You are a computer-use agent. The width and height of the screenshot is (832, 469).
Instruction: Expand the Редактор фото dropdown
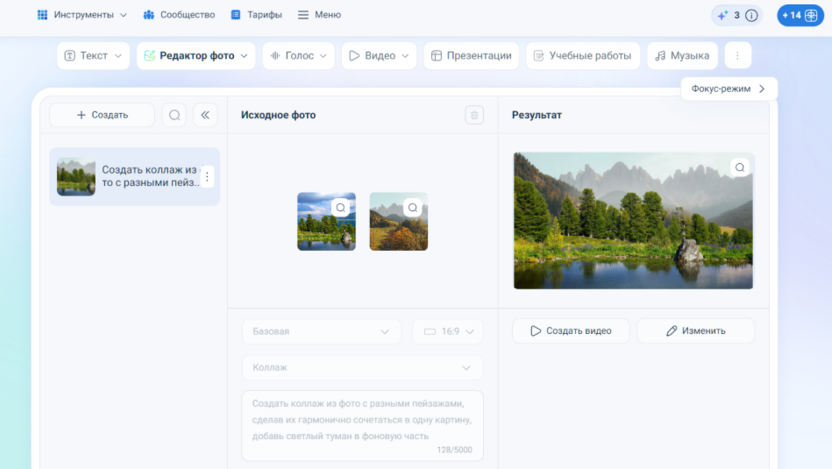(196, 56)
